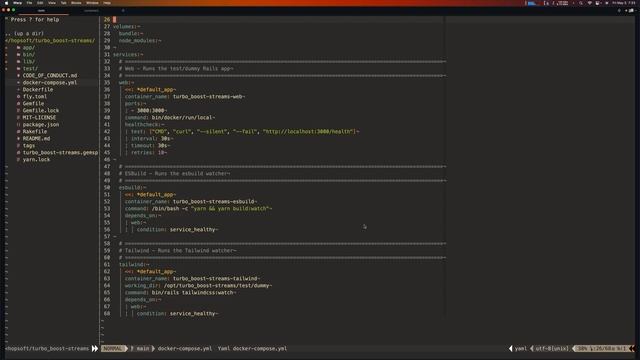Click the file icon next to Gemfile.lock
Screen dimensions: 640x360
18,110
